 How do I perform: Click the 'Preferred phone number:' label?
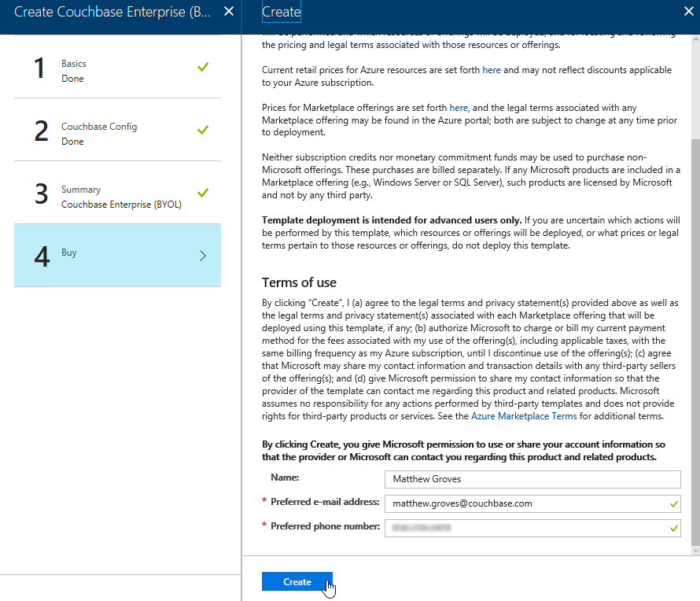pos(325,526)
